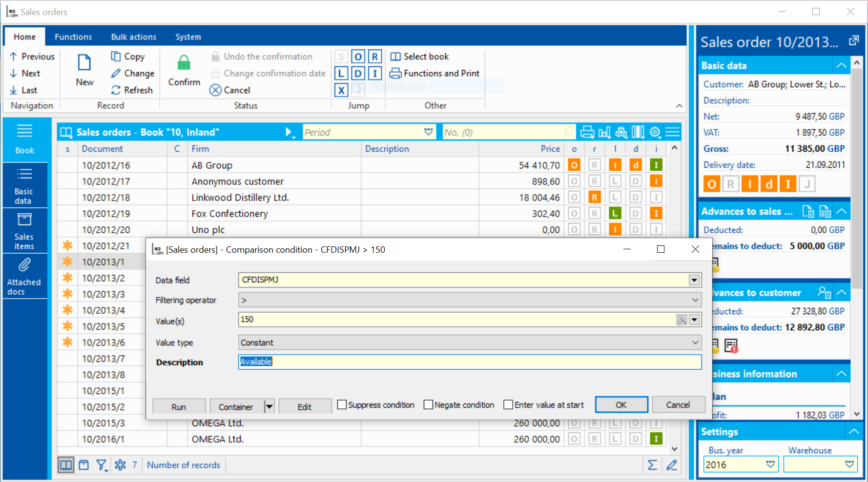868x482 pixels.
Task: Click the Confirm green lock icon
Action: tap(184, 63)
